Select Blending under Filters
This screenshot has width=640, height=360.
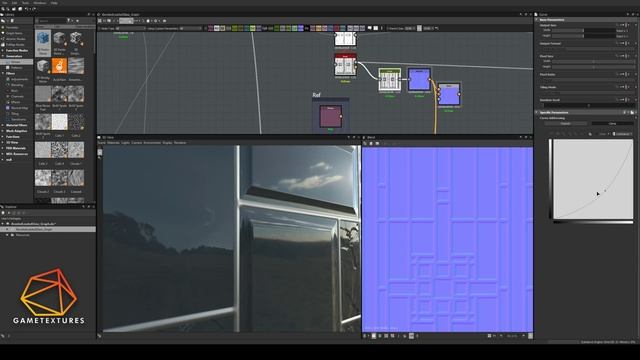coord(17,85)
